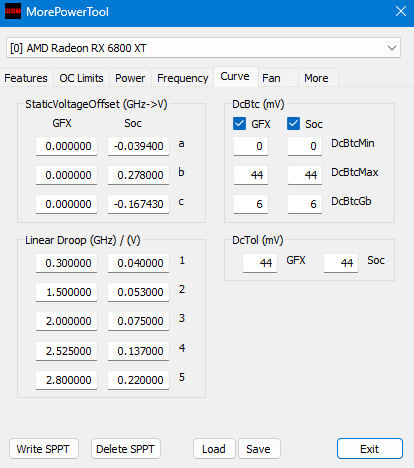Click the Delete SPPT button
The height and width of the screenshot is (468, 414).
tap(126, 449)
